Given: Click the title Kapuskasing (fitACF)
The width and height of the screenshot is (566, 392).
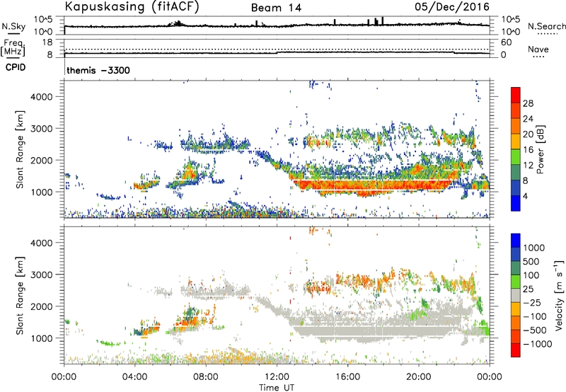Looking at the screenshot, I should click(132, 6).
